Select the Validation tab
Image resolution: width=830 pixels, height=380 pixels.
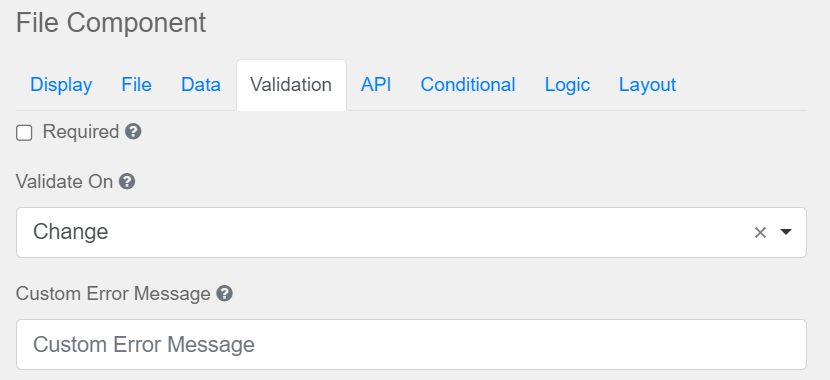(291, 85)
